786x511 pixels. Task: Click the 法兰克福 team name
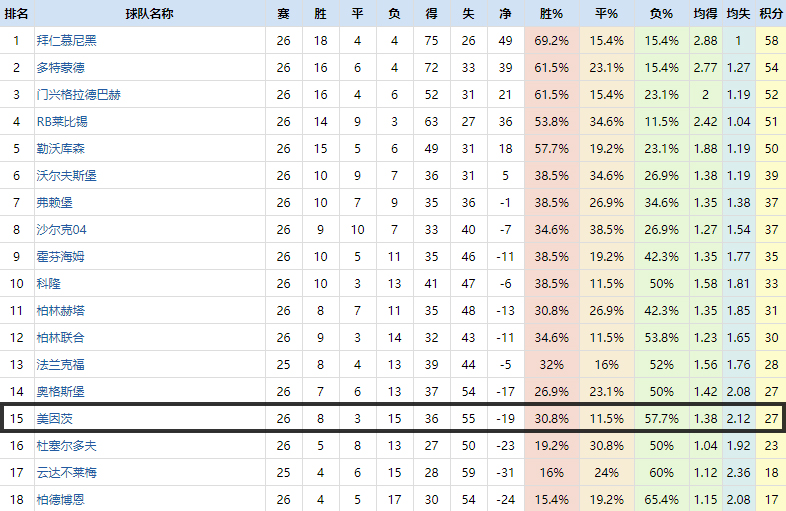[x=60, y=365]
